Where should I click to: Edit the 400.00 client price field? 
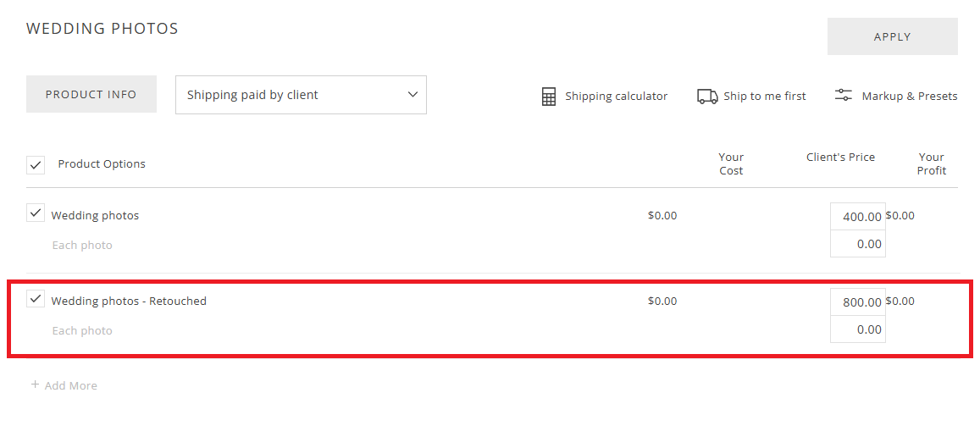click(857, 216)
